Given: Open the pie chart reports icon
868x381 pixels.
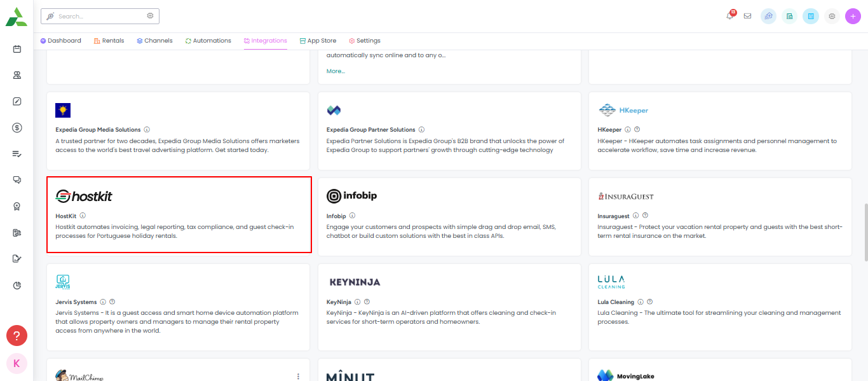Looking at the screenshot, I should [x=17, y=285].
